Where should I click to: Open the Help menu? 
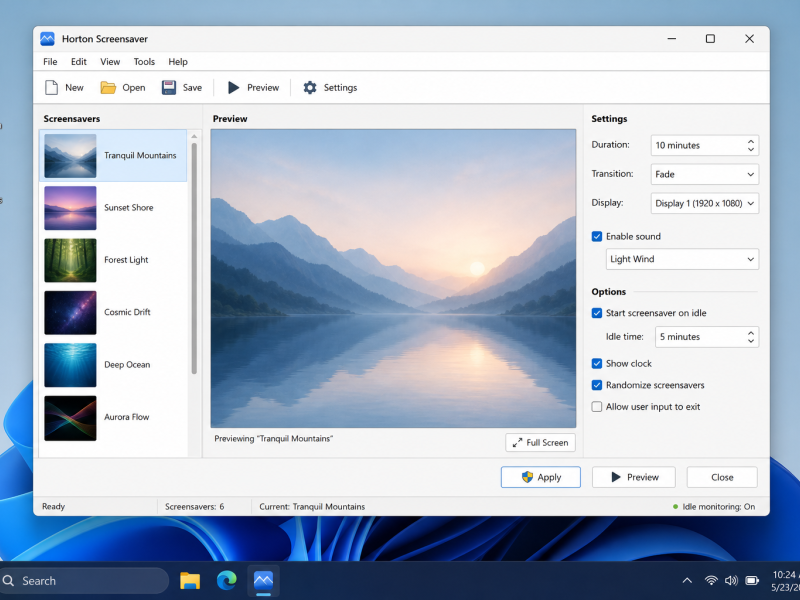pos(178,62)
